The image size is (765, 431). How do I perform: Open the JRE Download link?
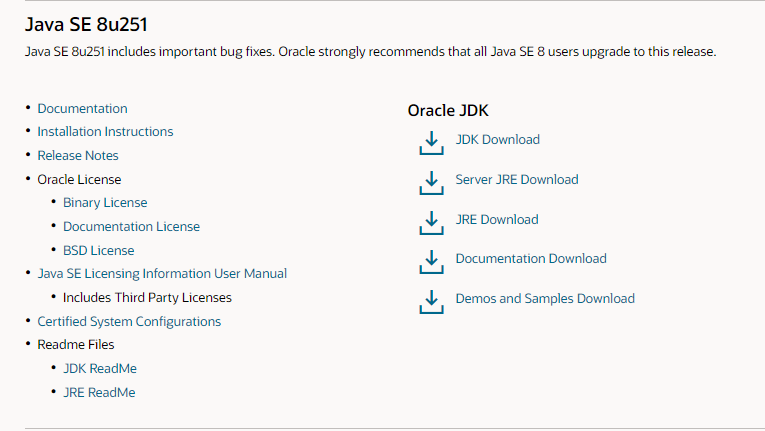coord(497,220)
